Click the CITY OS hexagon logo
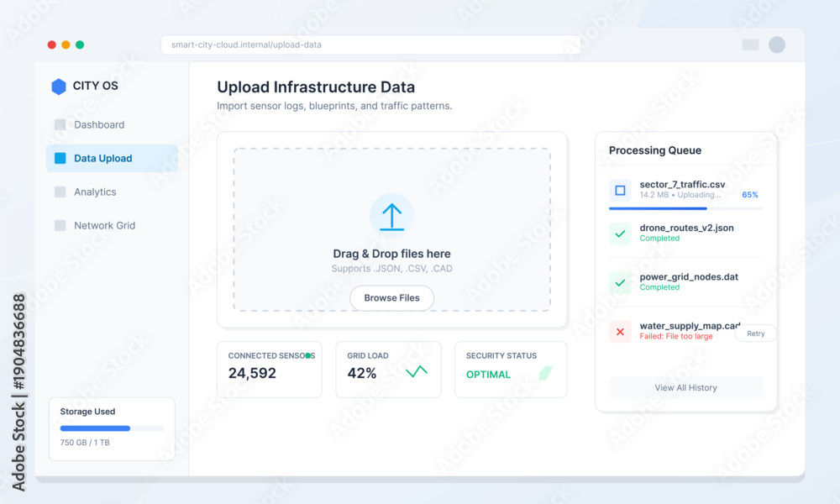Screen dimensions: 840x504 59,87
